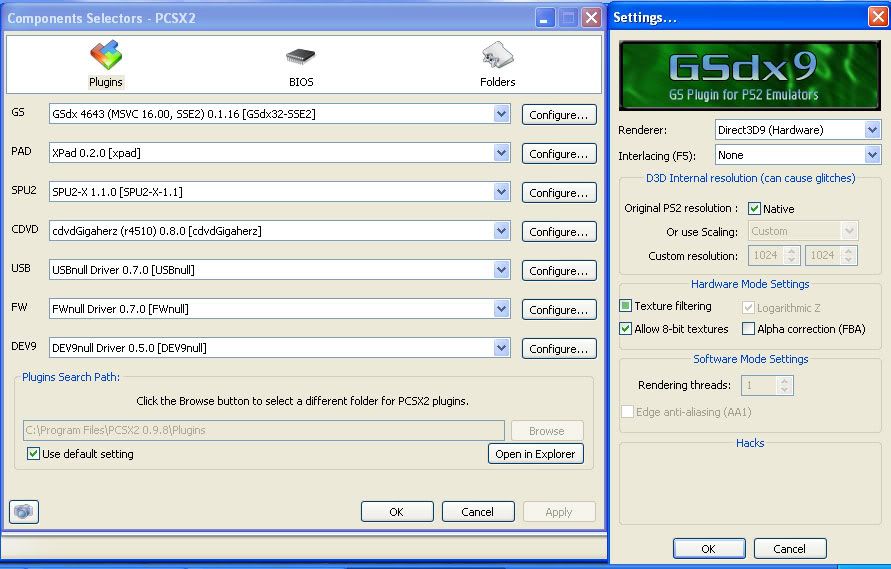This screenshot has width=891, height=569.
Task: Expand the SPU2 plugin dropdown
Action: pyautogui.click(x=501, y=192)
